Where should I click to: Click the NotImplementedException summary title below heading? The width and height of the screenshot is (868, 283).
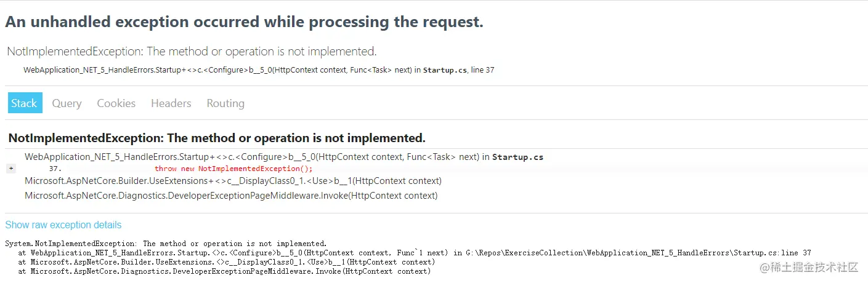click(192, 52)
